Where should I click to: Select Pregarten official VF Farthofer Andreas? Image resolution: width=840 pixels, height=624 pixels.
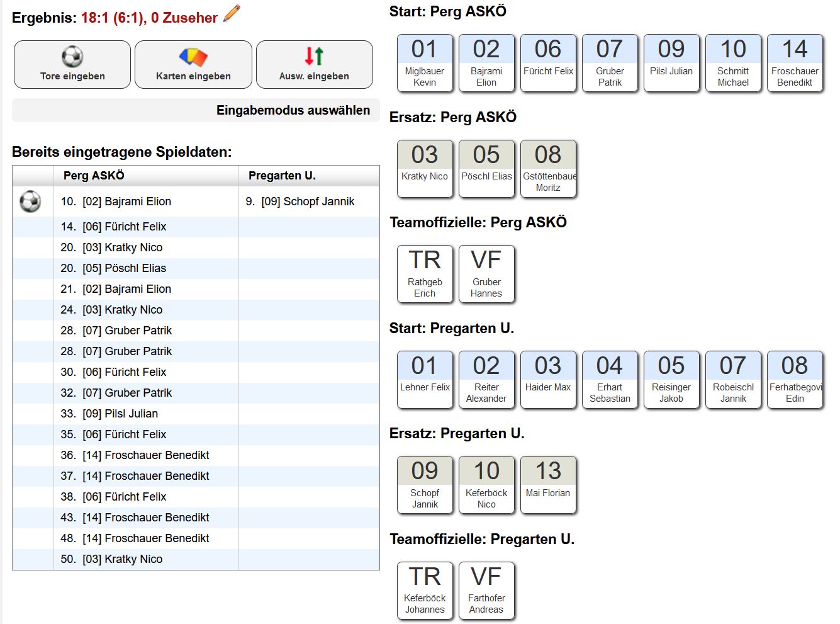[486, 591]
